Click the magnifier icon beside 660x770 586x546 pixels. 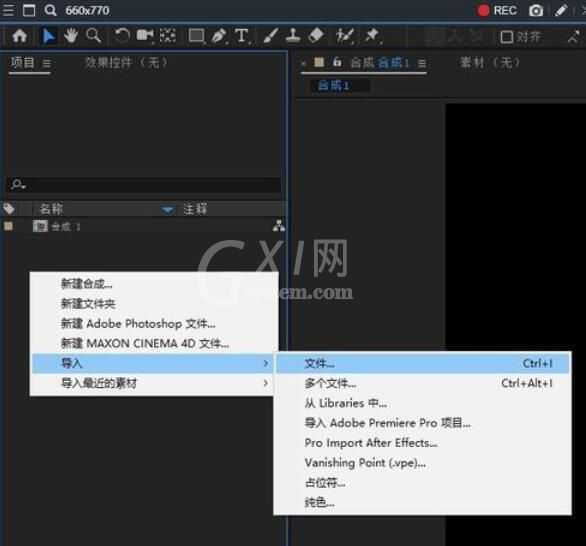(x=50, y=10)
